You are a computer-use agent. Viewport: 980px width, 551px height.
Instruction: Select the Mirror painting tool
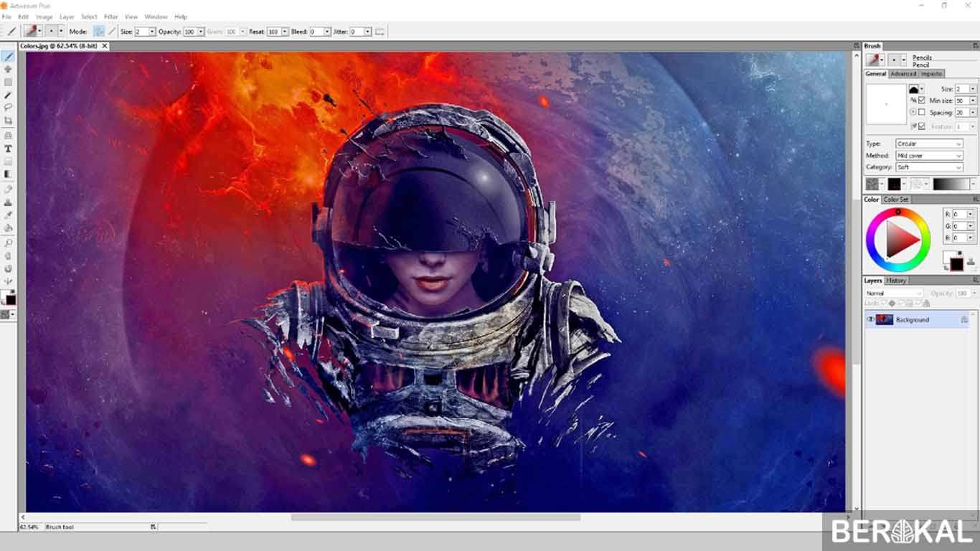[x=8, y=281]
